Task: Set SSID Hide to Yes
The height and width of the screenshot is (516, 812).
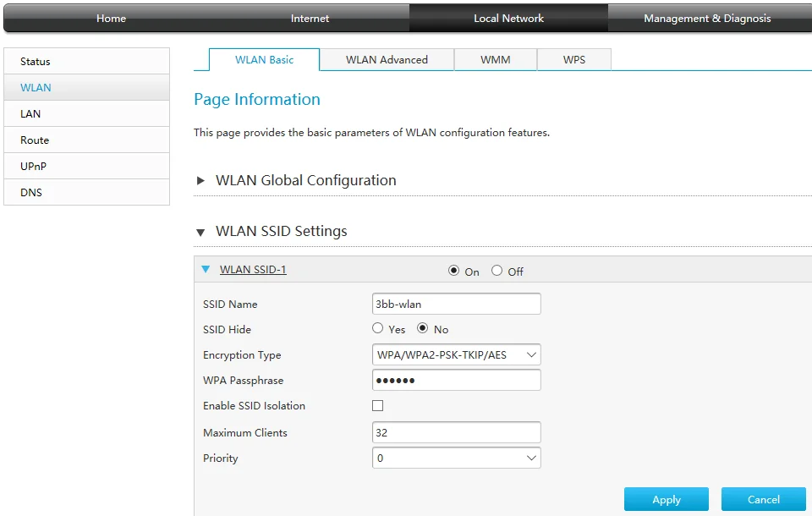Action: tap(378, 328)
